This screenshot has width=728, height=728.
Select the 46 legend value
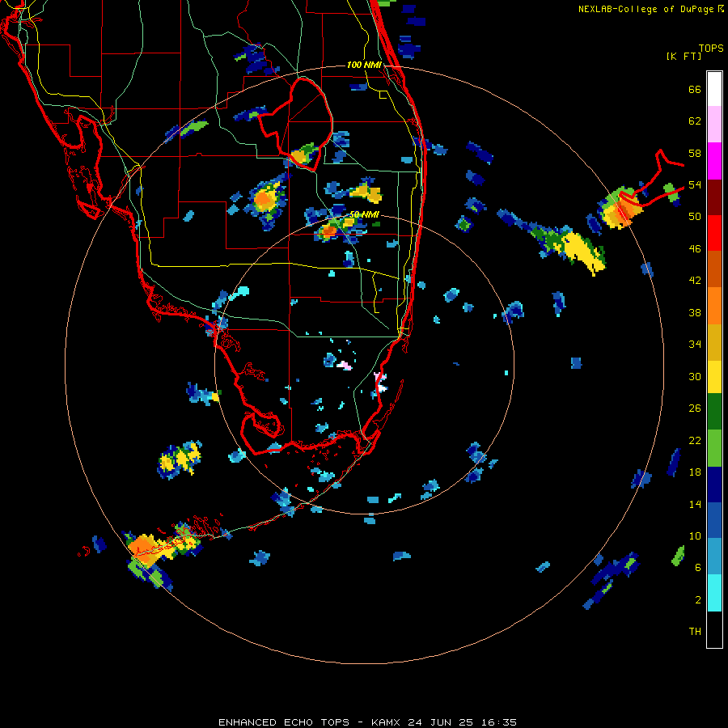tap(695, 249)
